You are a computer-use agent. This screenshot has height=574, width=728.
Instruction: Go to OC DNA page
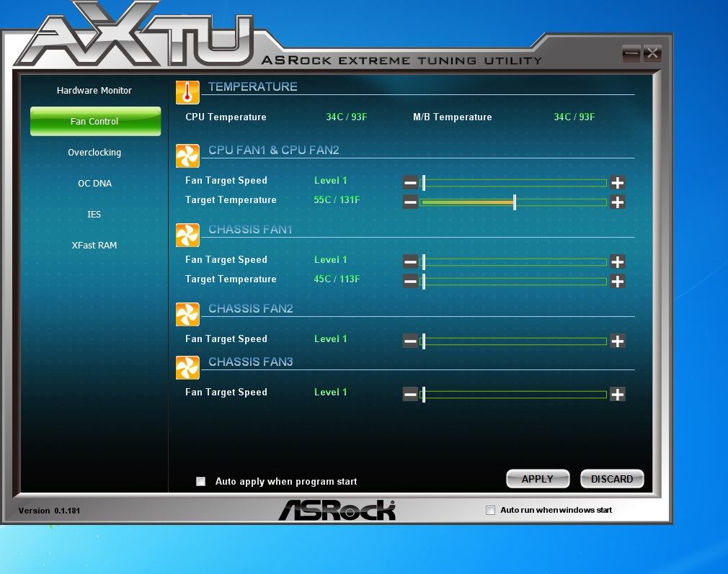pos(94,183)
